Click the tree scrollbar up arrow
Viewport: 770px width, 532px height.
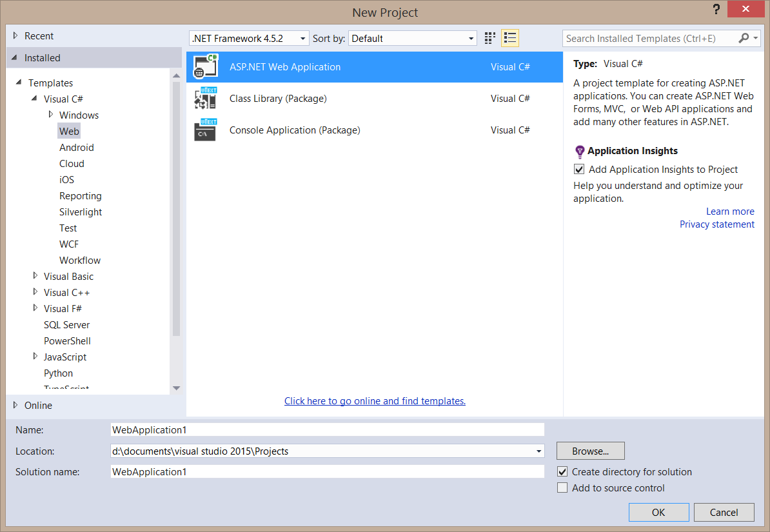pos(176,75)
